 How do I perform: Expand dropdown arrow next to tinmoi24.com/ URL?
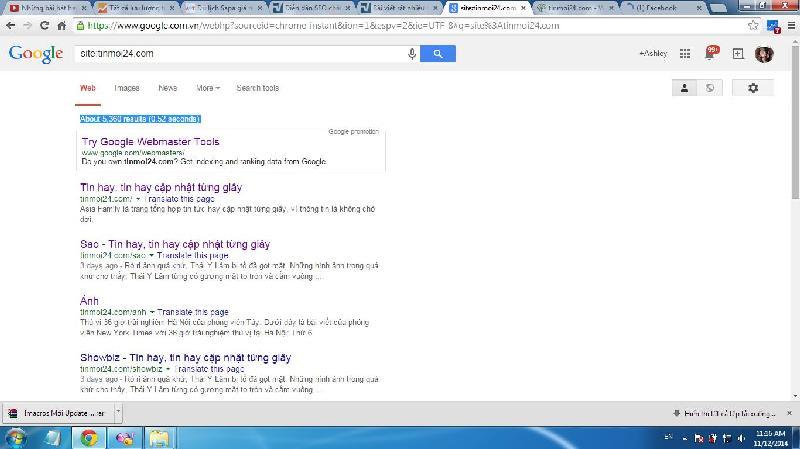pos(138,199)
